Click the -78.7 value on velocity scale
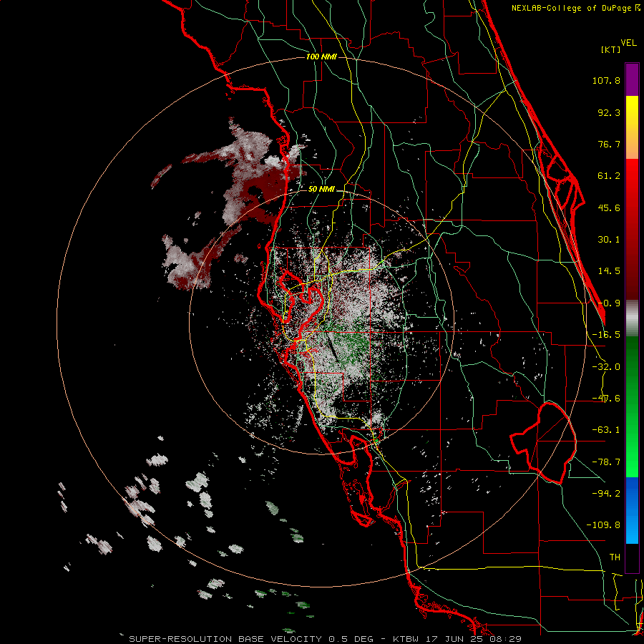 click(x=606, y=462)
